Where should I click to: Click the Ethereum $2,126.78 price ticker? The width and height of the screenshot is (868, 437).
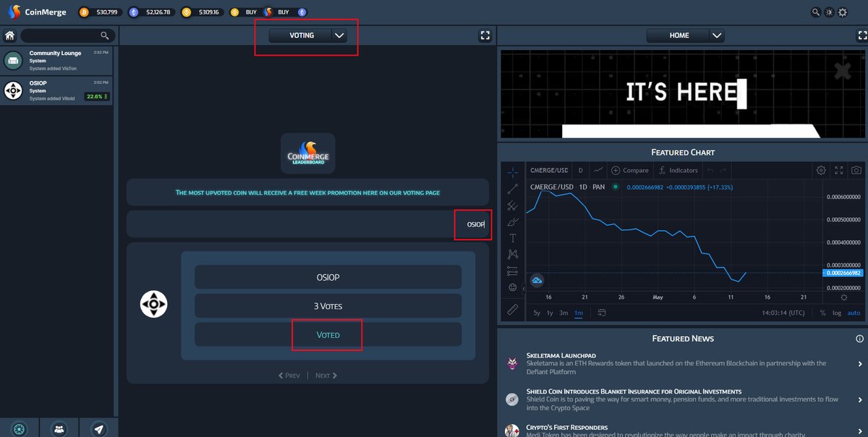coord(150,12)
